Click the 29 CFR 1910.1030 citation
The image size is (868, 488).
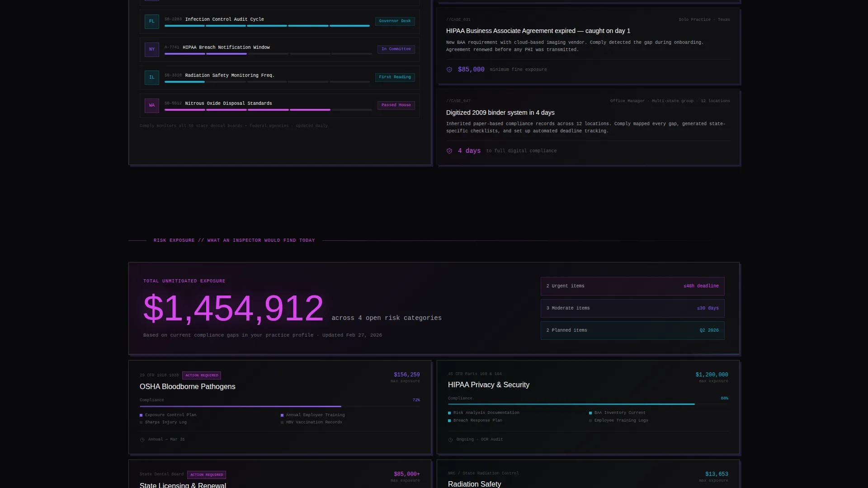coord(159,375)
